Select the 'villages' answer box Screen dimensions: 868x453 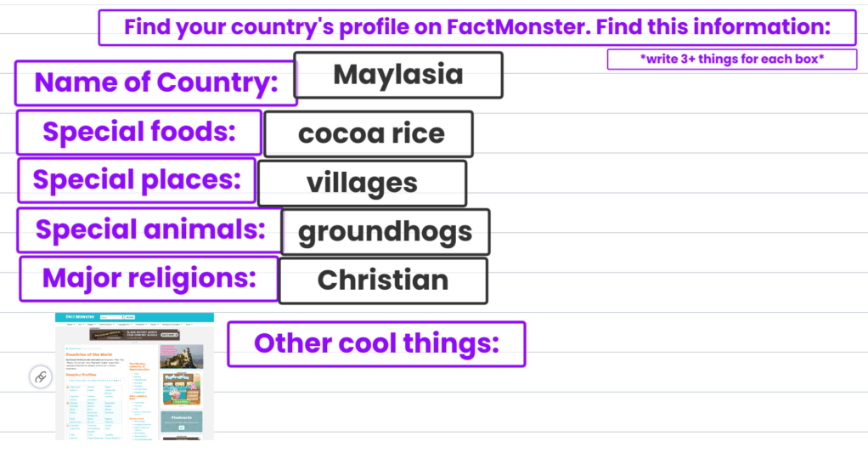[362, 183]
